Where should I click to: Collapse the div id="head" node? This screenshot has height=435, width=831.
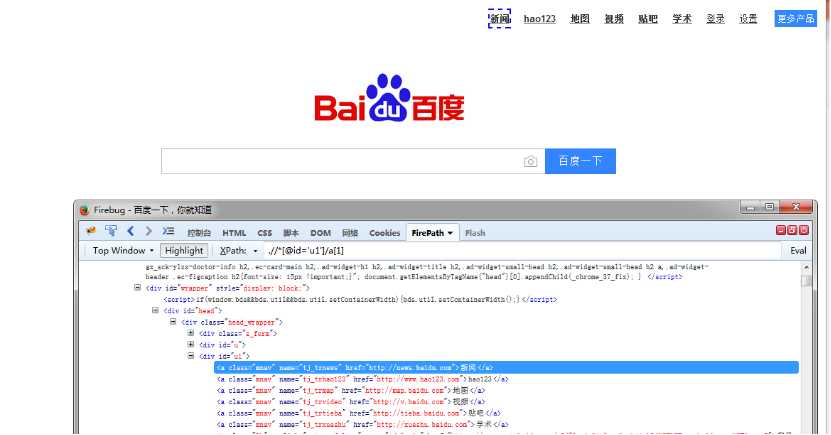[155, 310]
